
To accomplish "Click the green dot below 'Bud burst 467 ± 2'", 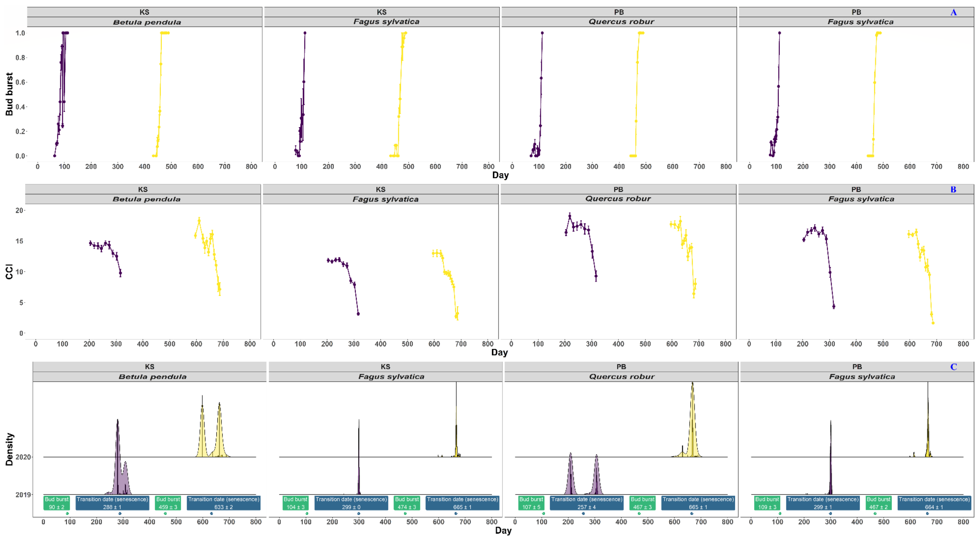I will pos(875,514).
